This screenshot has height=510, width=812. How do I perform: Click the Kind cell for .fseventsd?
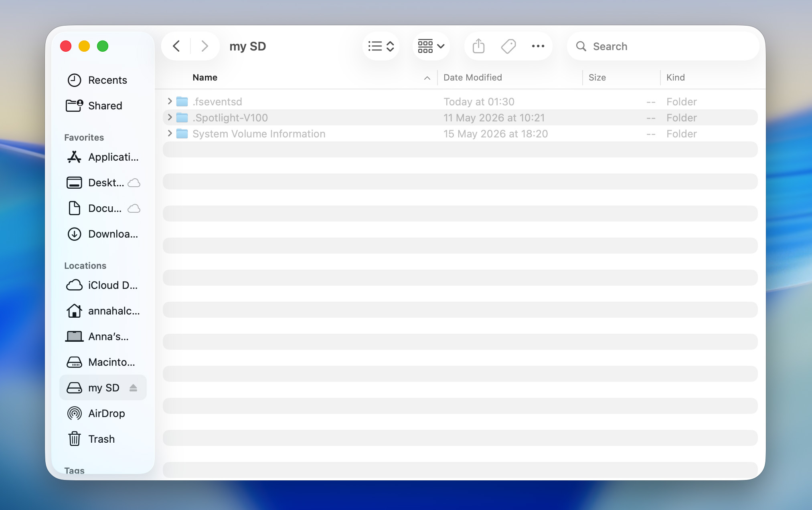tap(682, 102)
